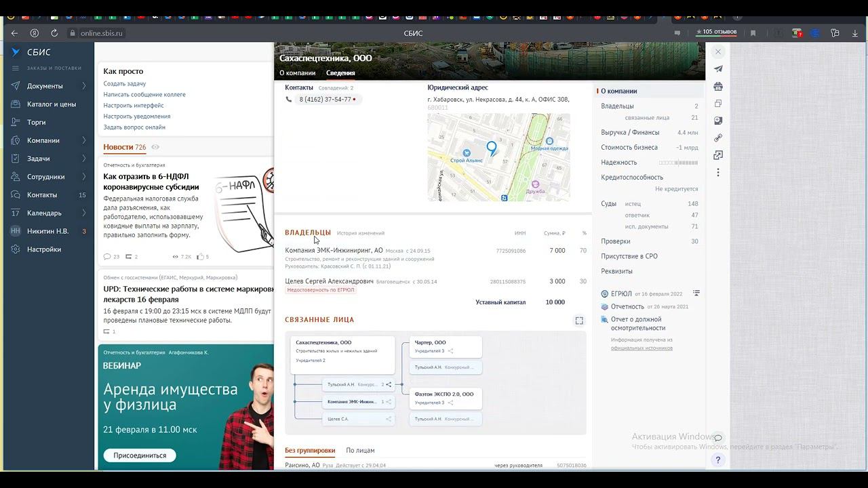Open Суды section in right menu

pyautogui.click(x=609, y=204)
